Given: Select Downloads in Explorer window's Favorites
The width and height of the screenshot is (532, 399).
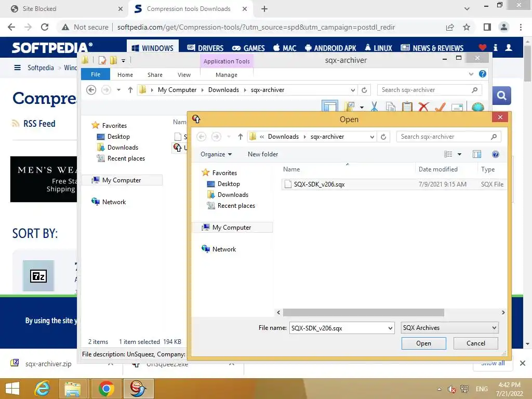Looking at the screenshot, I should (123, 147).
